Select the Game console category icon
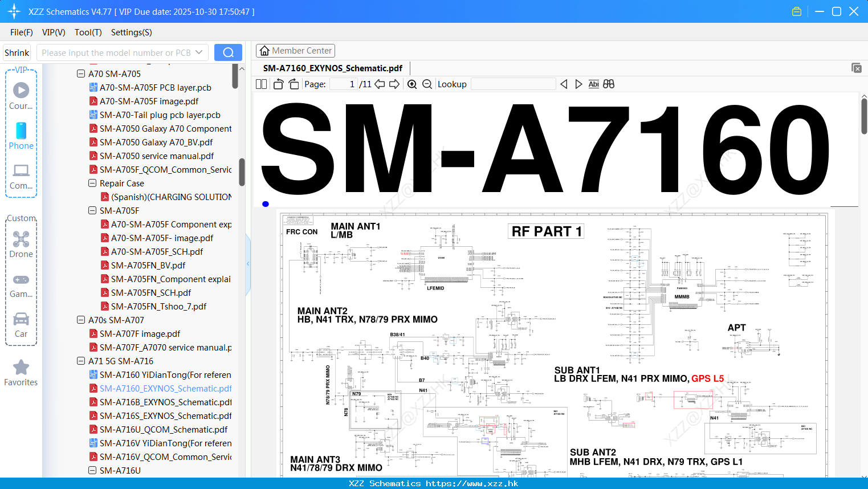The height and width of the screenshot is (489, 868). pos(21,286)
